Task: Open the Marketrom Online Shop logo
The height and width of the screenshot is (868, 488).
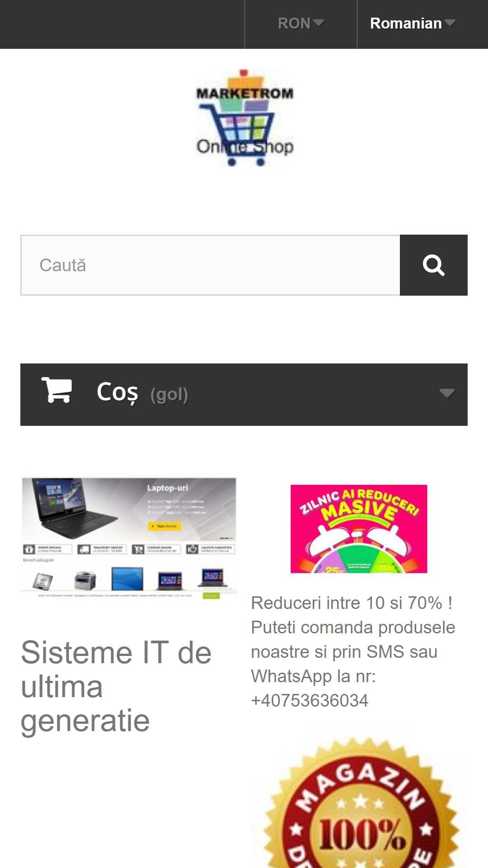Action: 244,118
